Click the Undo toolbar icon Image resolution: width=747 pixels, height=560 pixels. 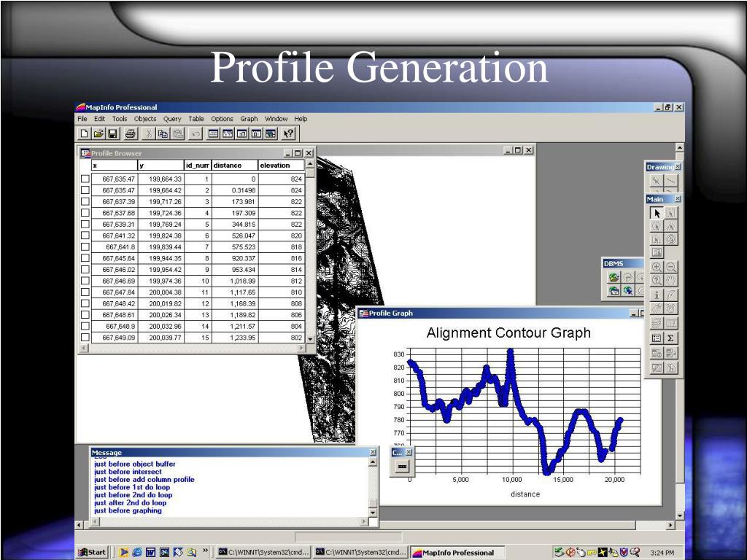(x=196, y=134)
